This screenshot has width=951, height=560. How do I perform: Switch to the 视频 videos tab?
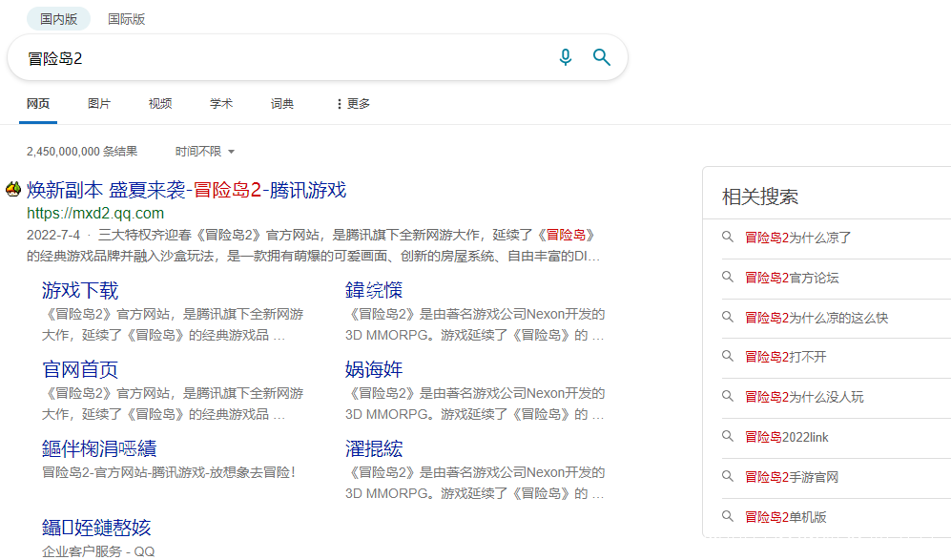point(160,104)
